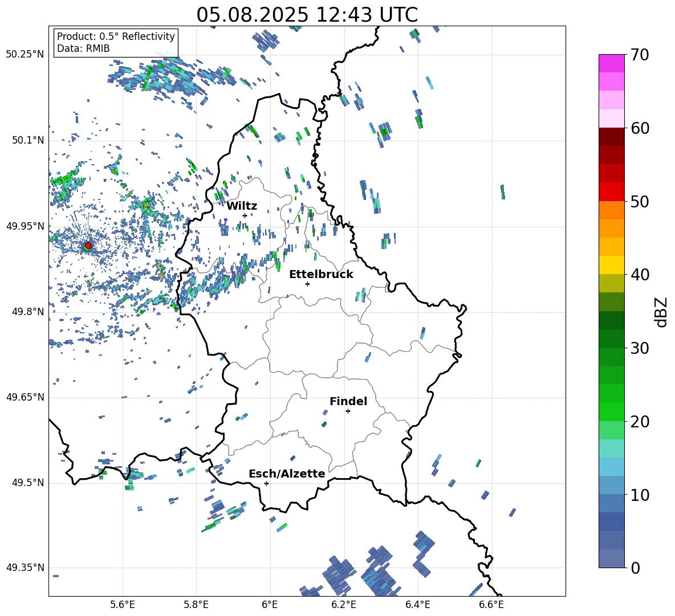The height and width of the screenshot is (616, 675).
Task: Click the colorbar tick label 30
Action: pos(640,348)
